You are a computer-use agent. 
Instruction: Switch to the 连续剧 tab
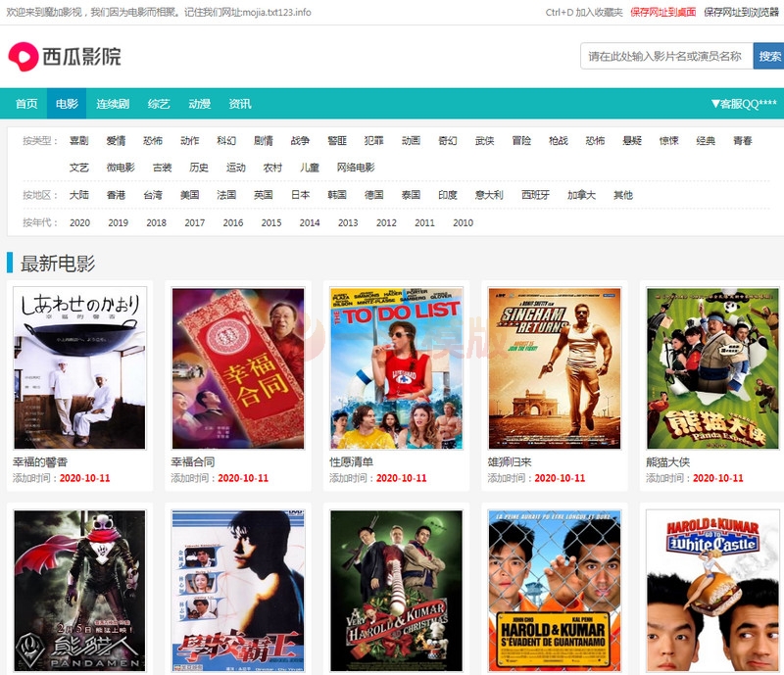point(113,104)
